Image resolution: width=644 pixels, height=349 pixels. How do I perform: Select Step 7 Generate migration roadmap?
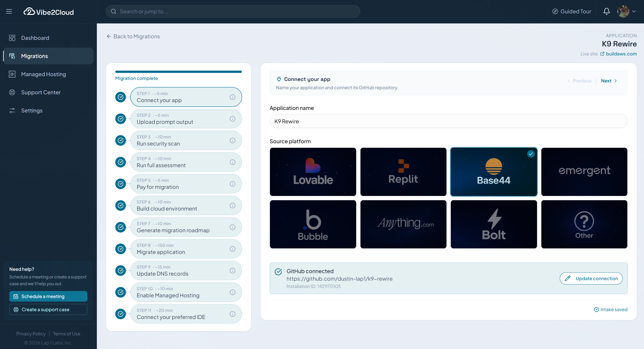tap(186, 227)
